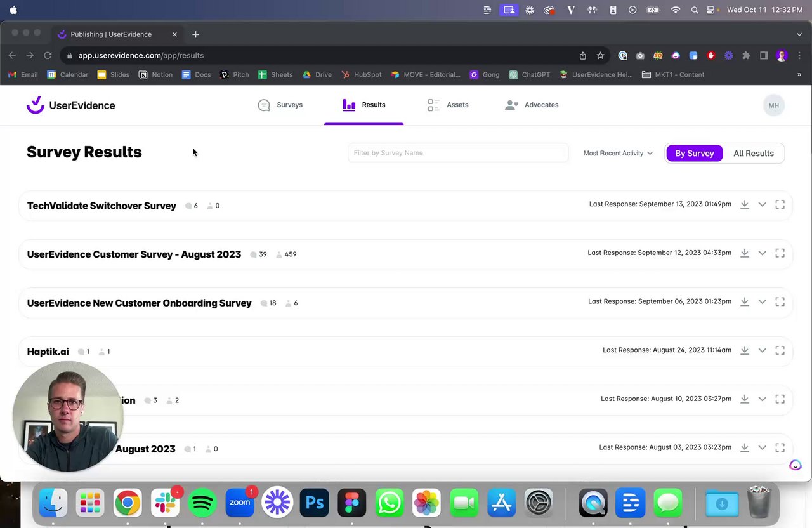Screen dimensions: 812x528
Task: Select the Results tab
Action: [363, 105]
